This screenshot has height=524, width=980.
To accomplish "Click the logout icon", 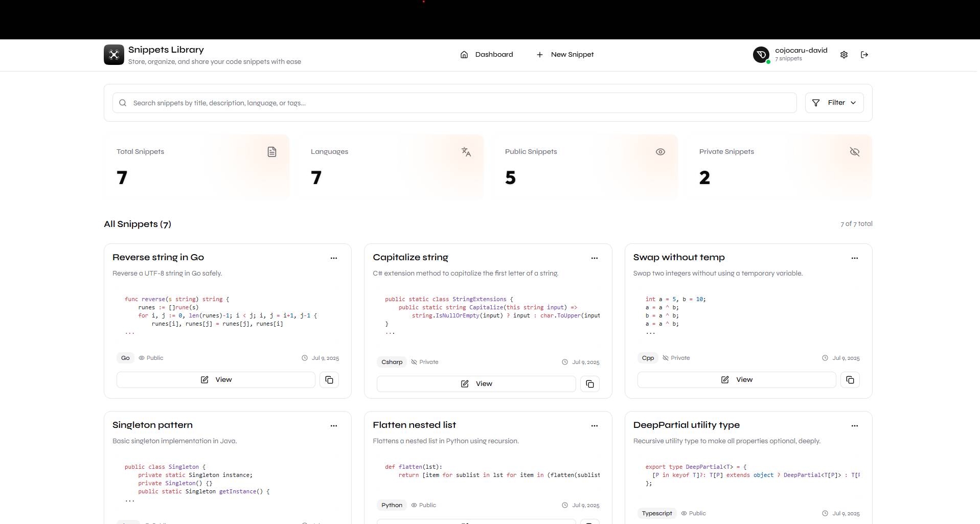I will [864, 55].
